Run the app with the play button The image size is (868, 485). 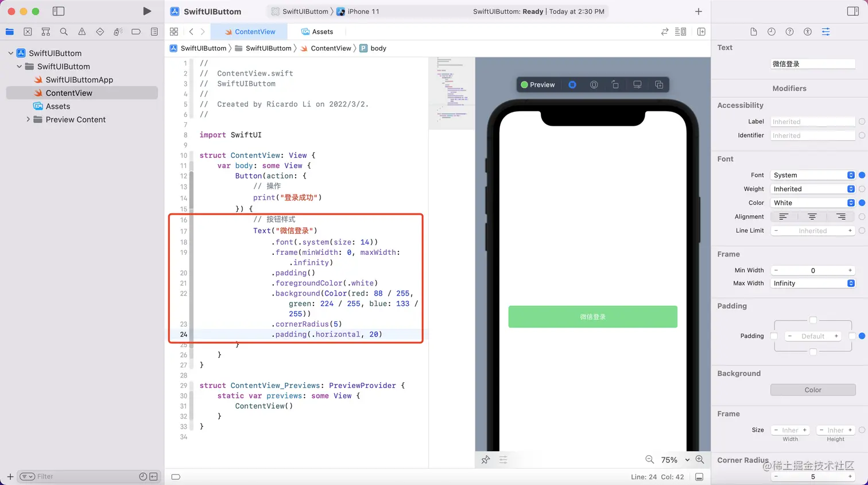tap(147, 11)
